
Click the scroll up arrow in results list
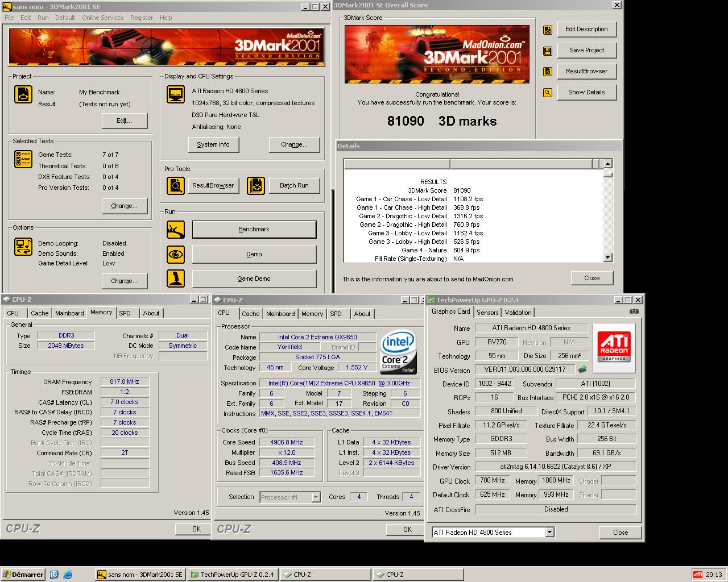coord(608,164)
